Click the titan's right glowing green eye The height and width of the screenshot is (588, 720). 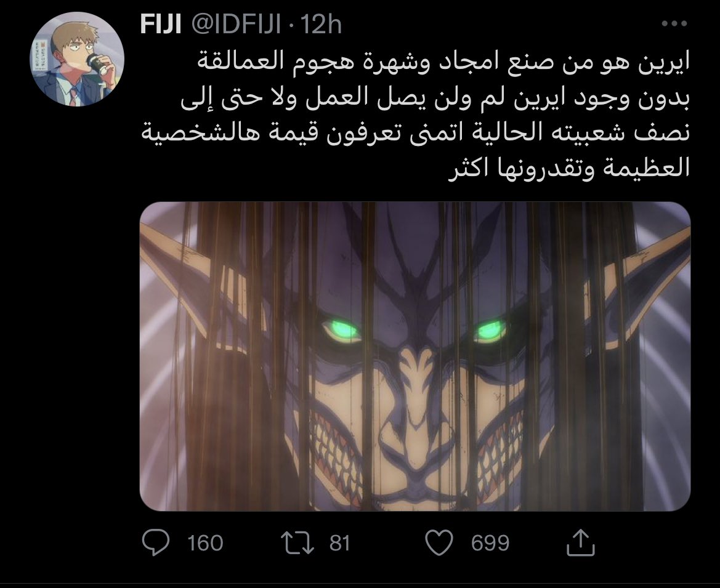(x=488, y=330)
